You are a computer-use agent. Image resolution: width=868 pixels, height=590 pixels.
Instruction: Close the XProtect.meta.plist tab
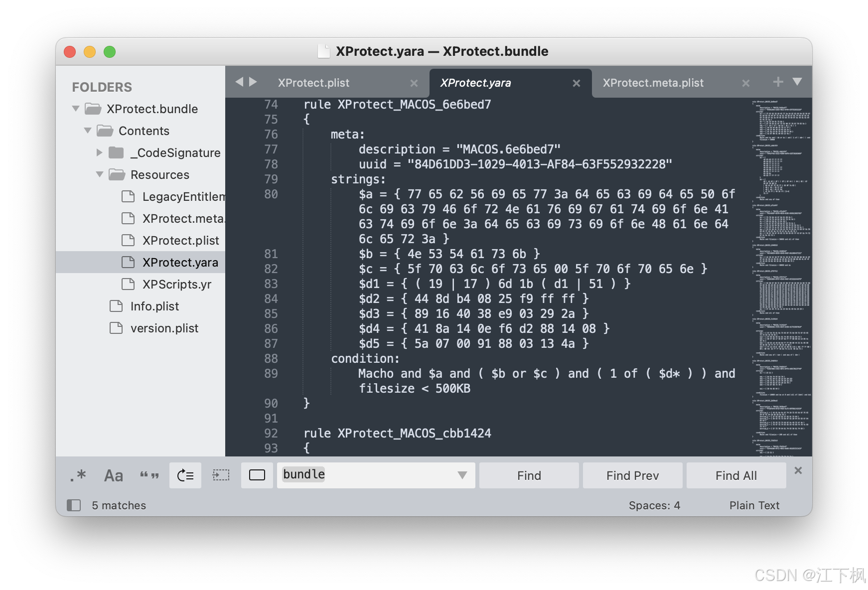click(746, 83)
